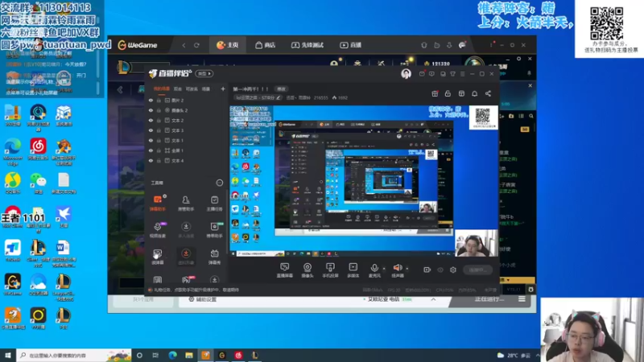The width and height of the screenshot is (644, 362).
Task: Select the 文本 4 layer row
Action: point(187,160)
